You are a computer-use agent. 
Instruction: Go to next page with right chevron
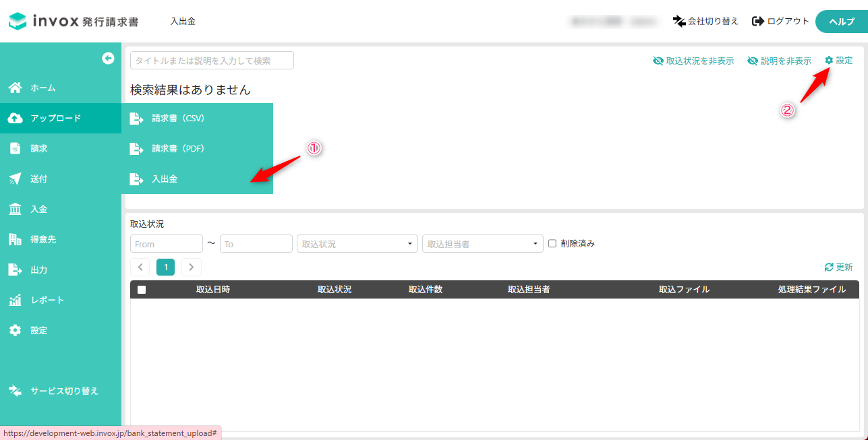click(192, 268)
